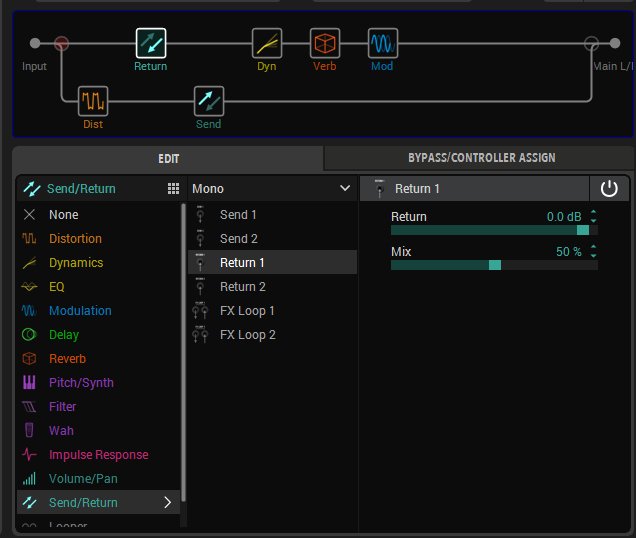
Task: Switch to Bypass/Controller Assign tab
Action: coord(481,157)
